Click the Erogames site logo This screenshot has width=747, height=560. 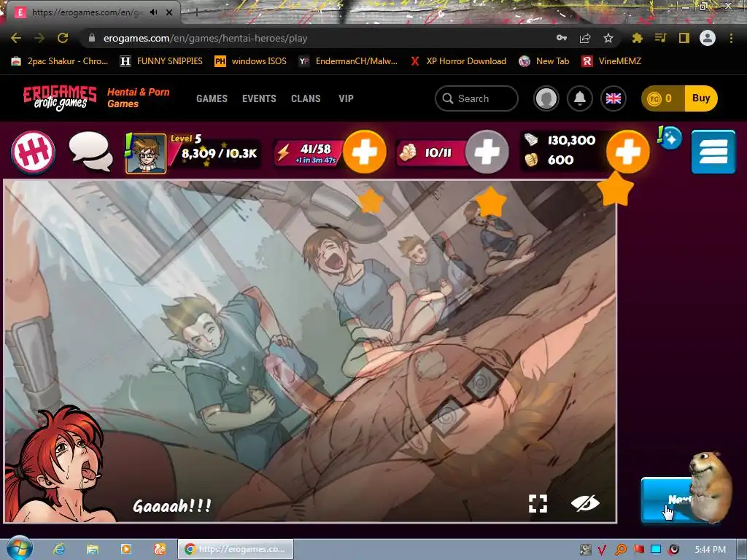coord(60,98)
